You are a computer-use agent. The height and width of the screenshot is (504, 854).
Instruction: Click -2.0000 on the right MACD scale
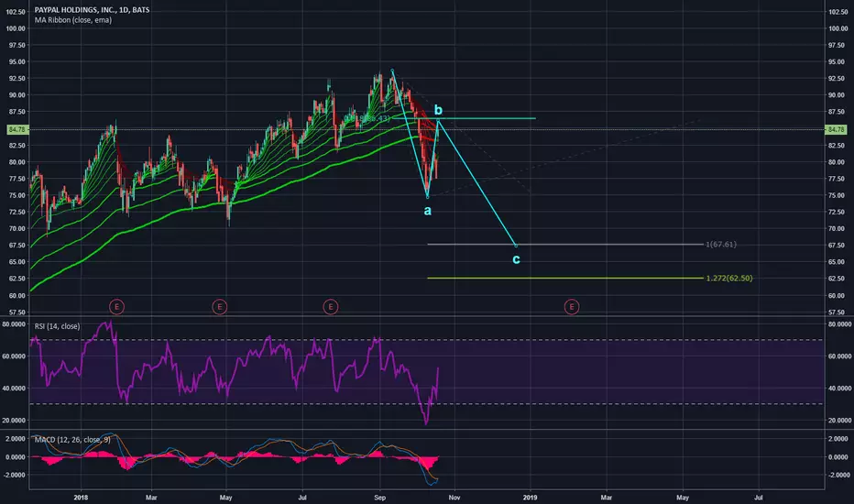(x=840, y=475)
